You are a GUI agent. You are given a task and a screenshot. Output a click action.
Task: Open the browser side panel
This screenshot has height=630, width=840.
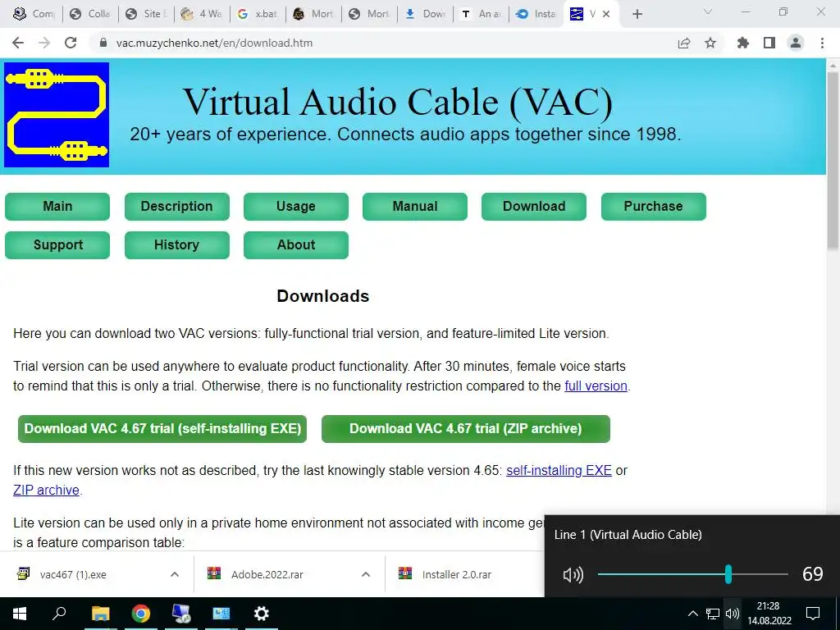coord(769,43)
